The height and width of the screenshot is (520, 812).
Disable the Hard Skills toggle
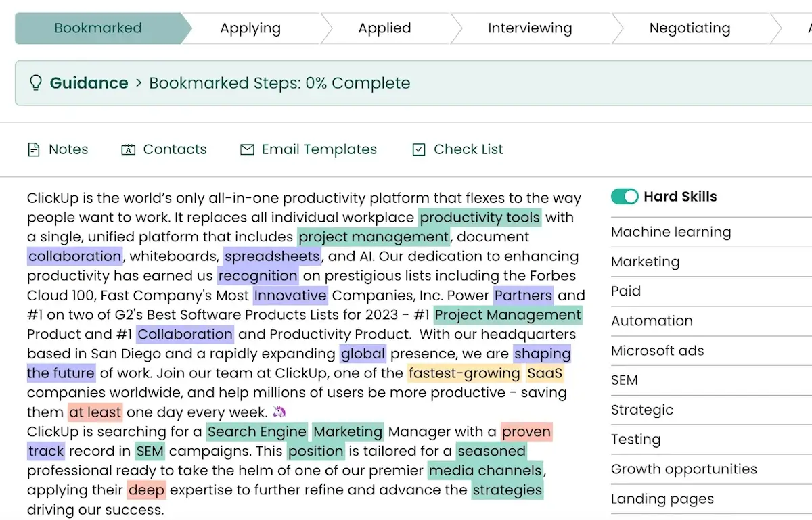625,196
